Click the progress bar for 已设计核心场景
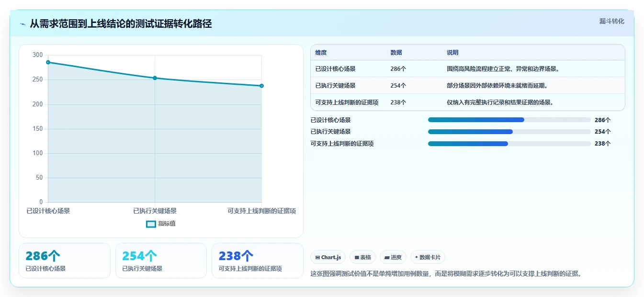This screenshot has width=644, height=297. pyautogui.click(x=509, y=120)
